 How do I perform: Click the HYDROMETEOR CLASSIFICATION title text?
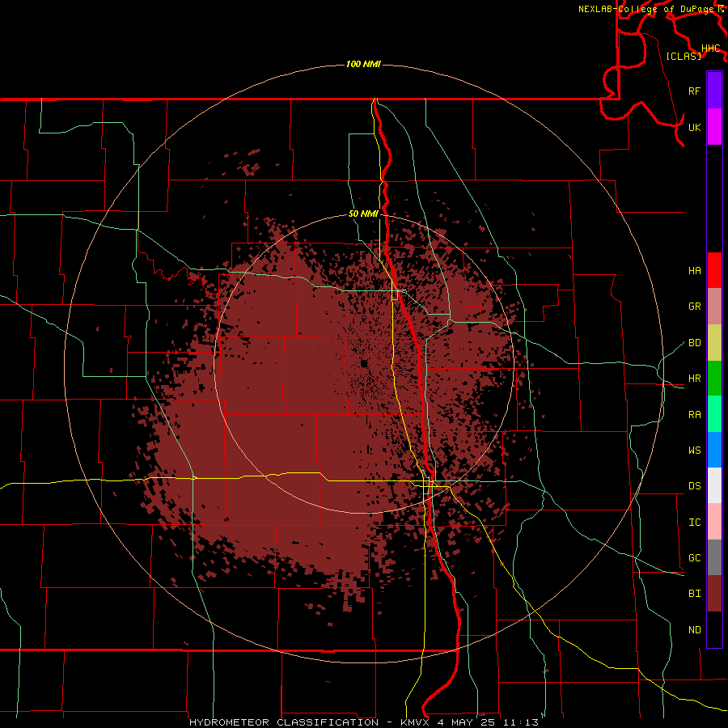click(284, 722)
